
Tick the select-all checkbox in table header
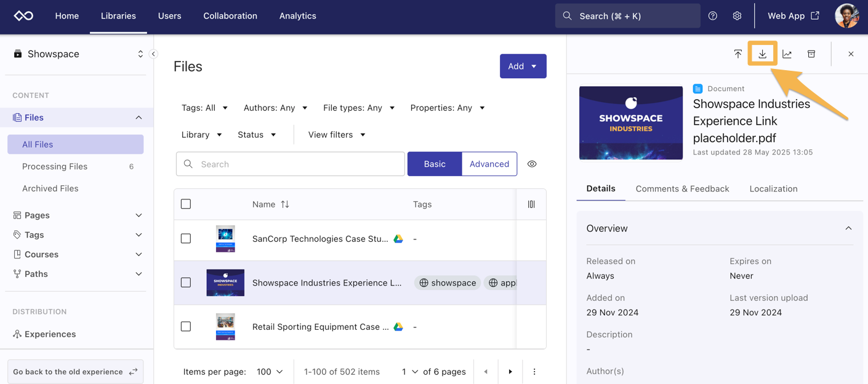click(186, 204)
